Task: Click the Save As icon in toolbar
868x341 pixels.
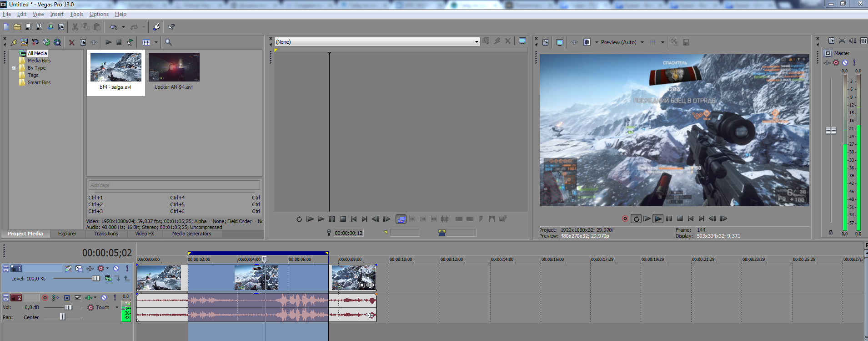Action: tap(39, 27)
